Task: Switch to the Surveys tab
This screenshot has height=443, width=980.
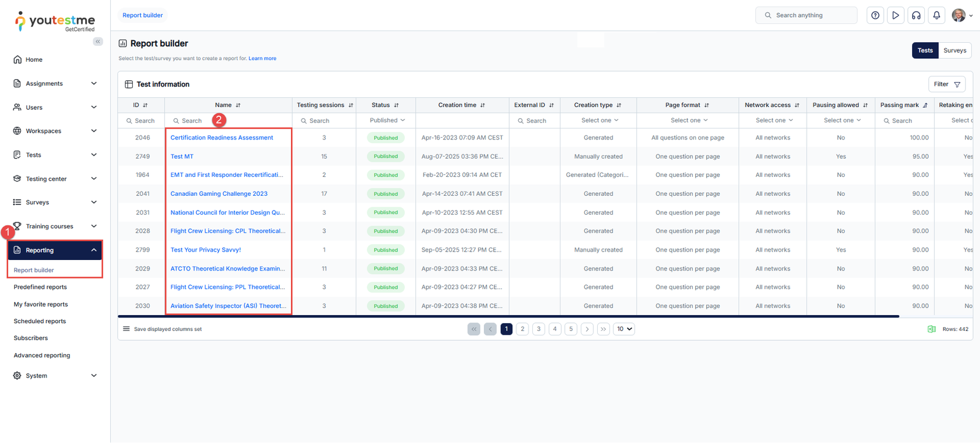Action: (x=954, y=51)
